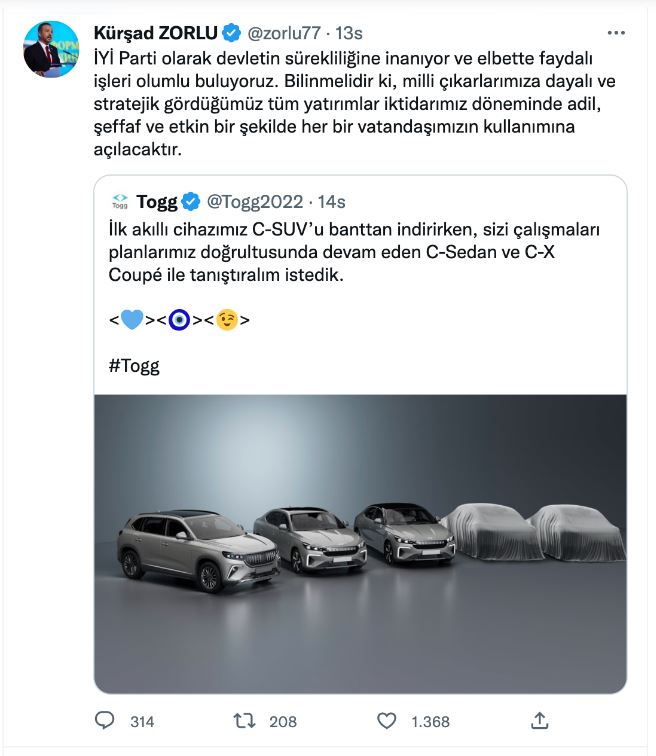This screenshot has height=756, width=656.
Task: Click the Togg logo avatar
Action: (x=120, y=202)
